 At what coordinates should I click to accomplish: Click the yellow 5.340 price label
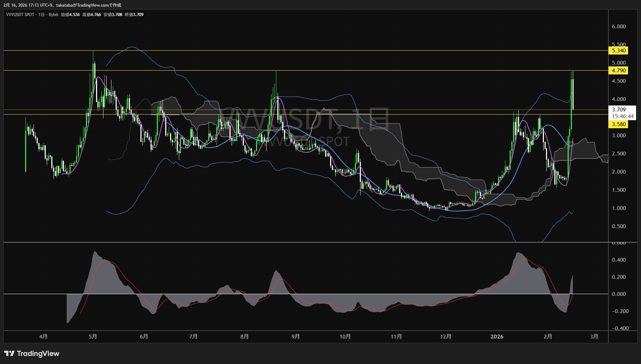point(618,51)
